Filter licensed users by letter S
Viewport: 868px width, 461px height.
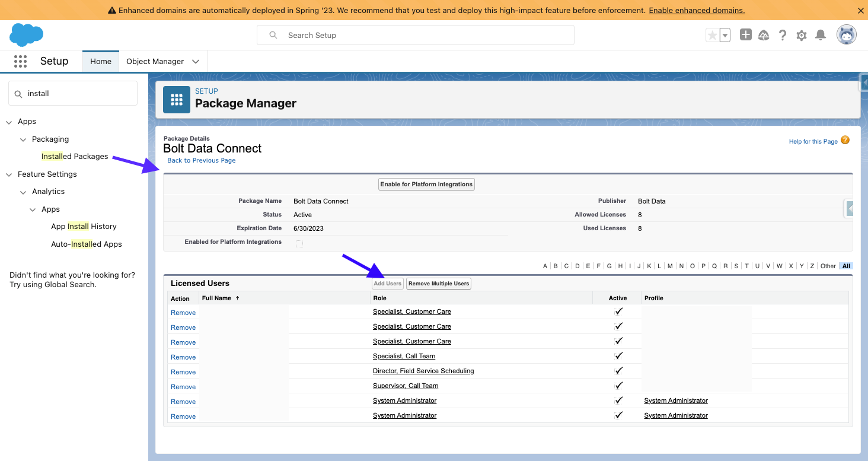tap(736, 266)
